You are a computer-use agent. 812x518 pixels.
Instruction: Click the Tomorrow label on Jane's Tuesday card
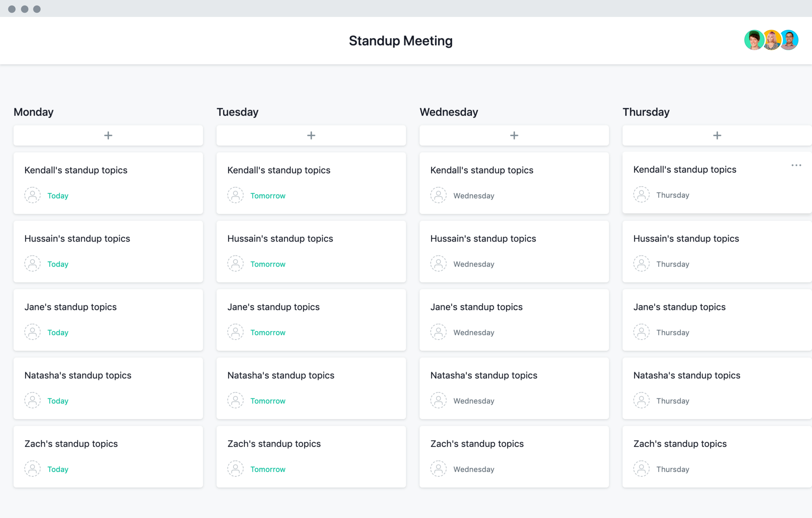coord(267,332)
